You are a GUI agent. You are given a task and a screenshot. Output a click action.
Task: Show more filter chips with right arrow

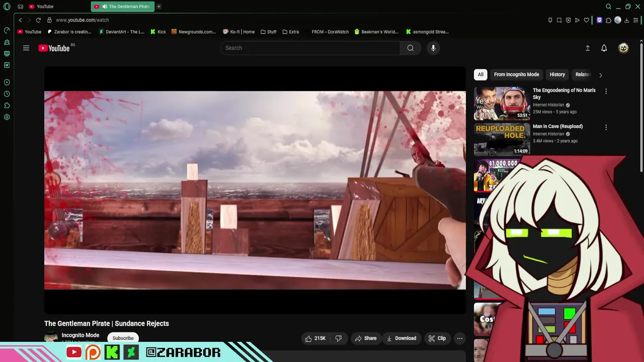click(600, 75)
